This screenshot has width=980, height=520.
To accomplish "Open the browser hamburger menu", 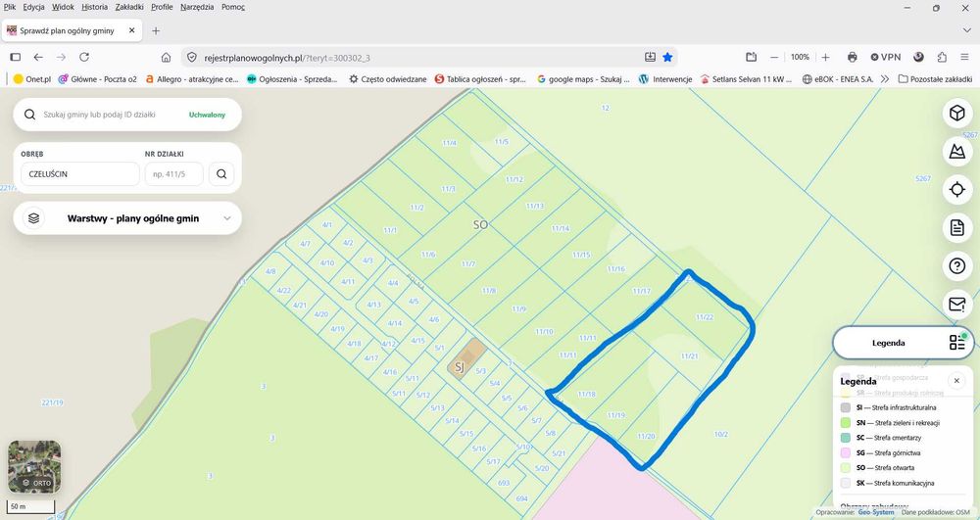I will point(964,57).
